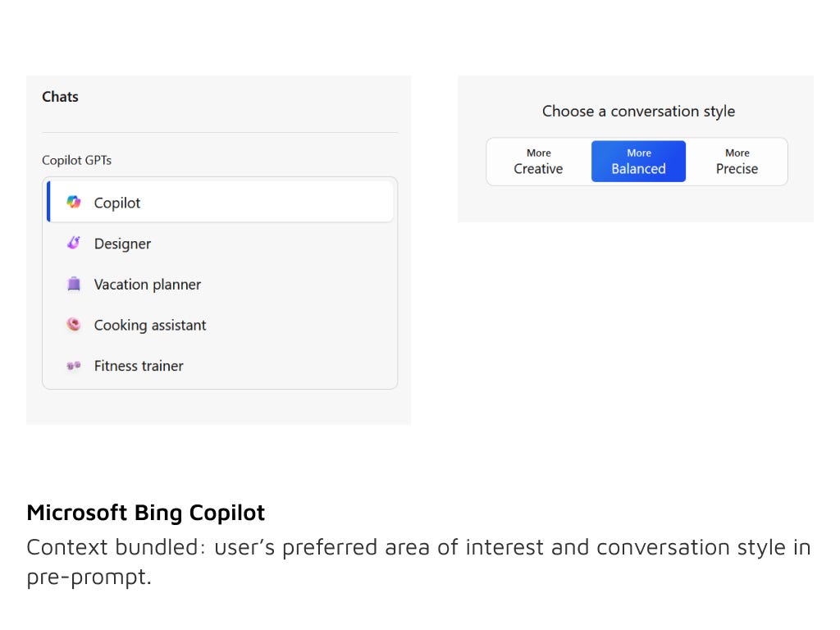
Task: Click the Designer paintbrush icon
Action: (74, 244)
